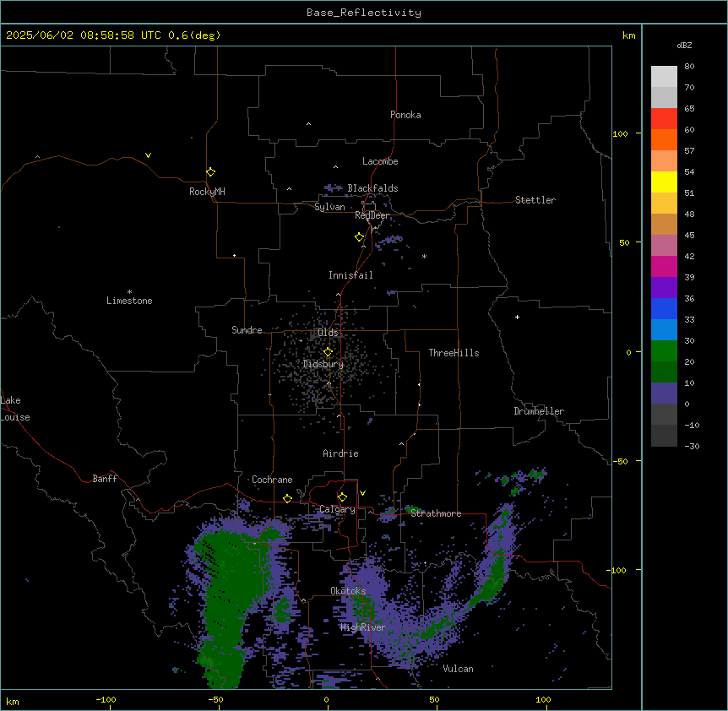Image resolution: width=728 pixels, height=711 pixels.
Task: Click the Limestone label
Action: click(129, 301)
